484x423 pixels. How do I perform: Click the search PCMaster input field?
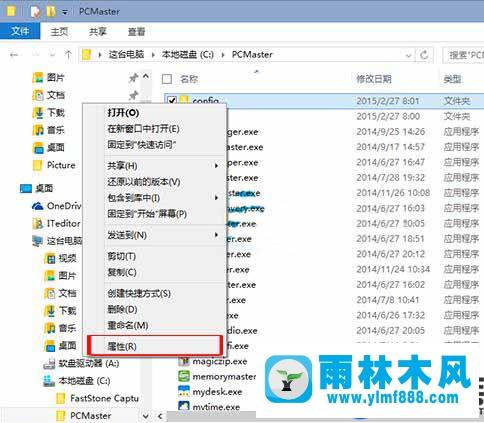pos(464,55)
